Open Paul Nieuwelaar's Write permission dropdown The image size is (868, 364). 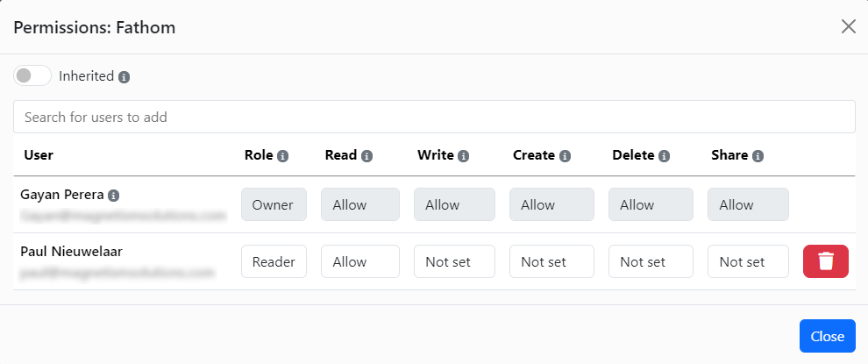[x=454, y=261]
